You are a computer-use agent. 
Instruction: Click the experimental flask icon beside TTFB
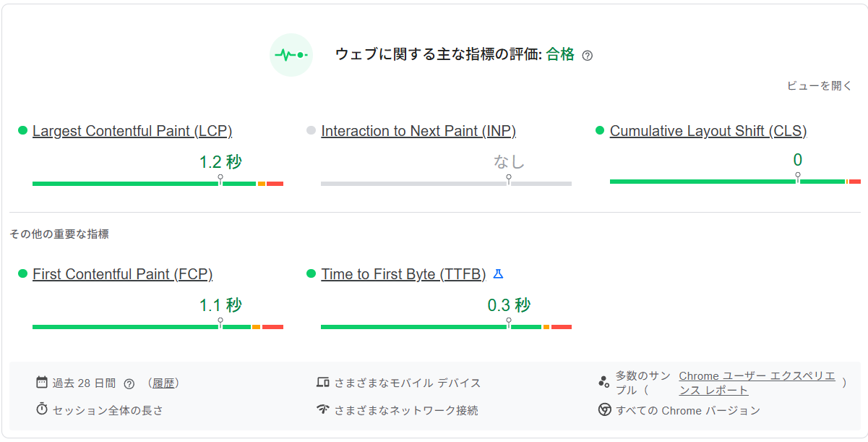(x=499, y=273)
